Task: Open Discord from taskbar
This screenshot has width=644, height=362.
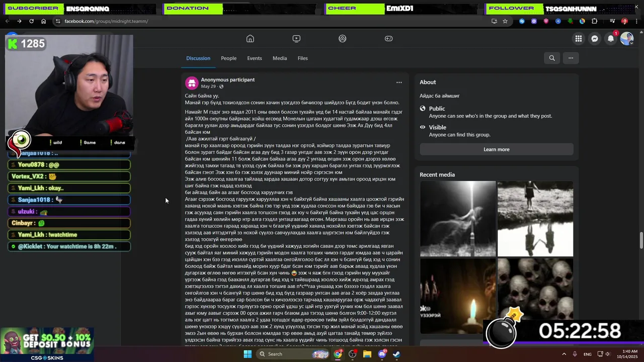Action: tap(382, 354)
